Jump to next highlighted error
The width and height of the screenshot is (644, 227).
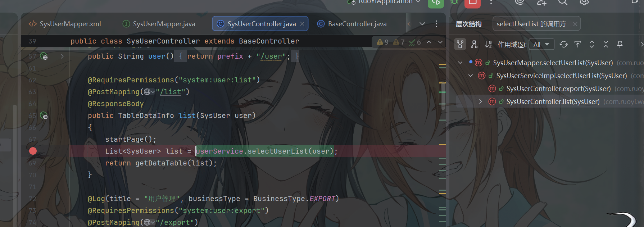440,42
